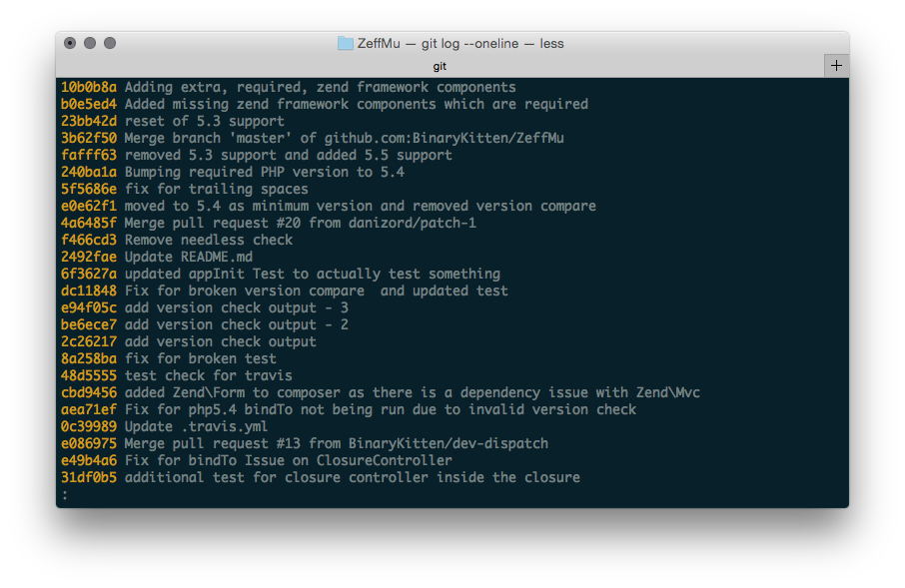
Task: Select commit hash 2492fae
Action: tap(88, 257)
